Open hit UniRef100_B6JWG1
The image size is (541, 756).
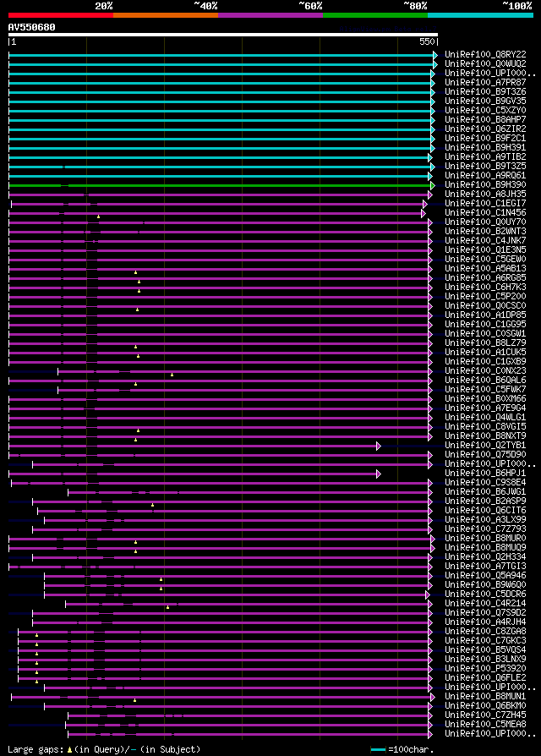pyautogui.click(x=485, y=492)
